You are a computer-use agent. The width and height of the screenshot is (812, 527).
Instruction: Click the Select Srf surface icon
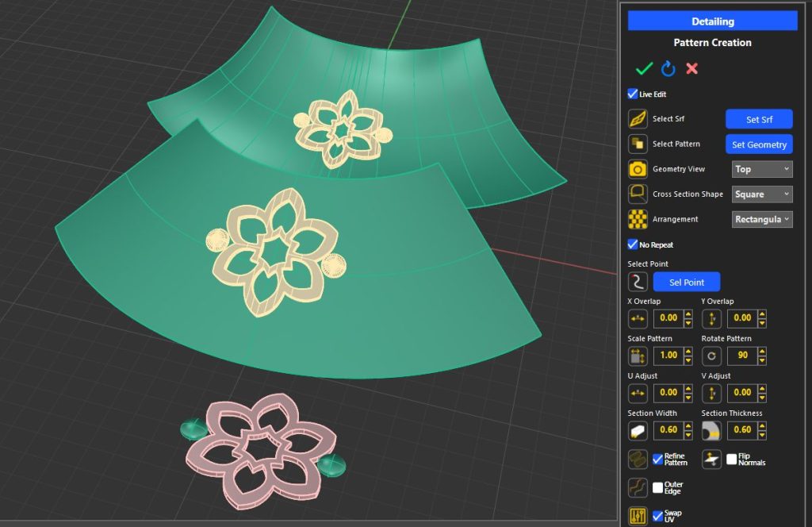(638, 119)
